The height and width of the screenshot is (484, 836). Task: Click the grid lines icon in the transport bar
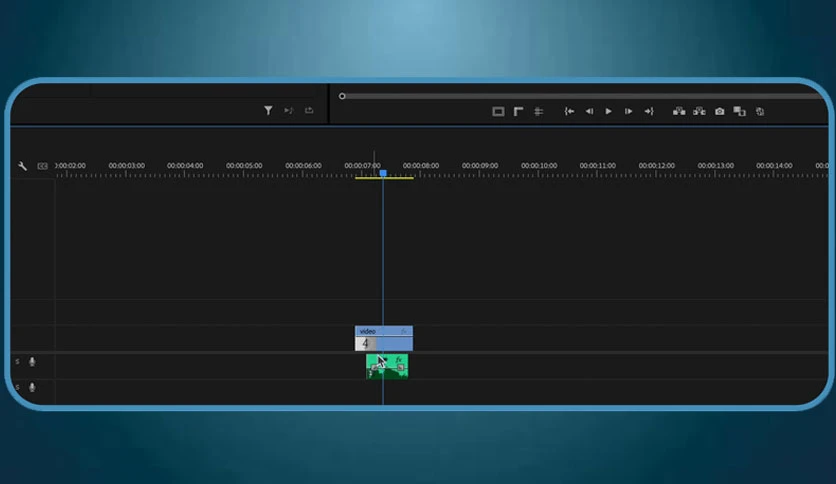click(x=538, y=111)
